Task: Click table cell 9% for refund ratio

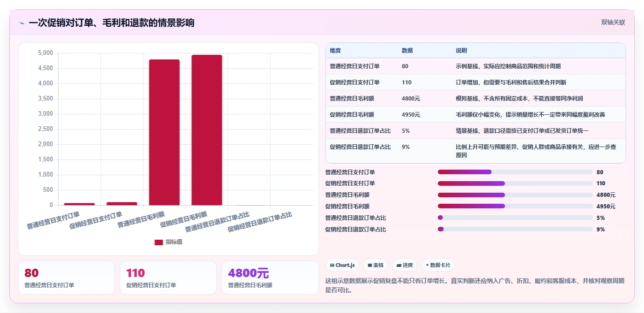Action: [406, 147]
